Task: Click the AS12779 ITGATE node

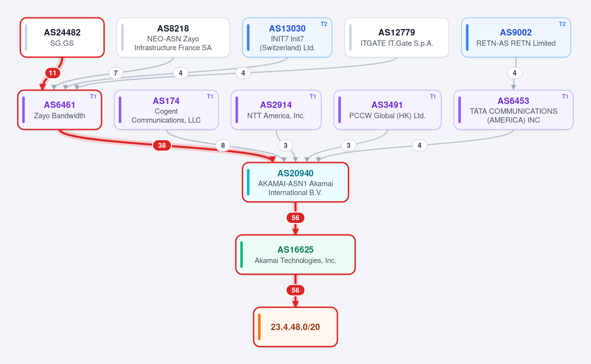Action: click(396, 37)
